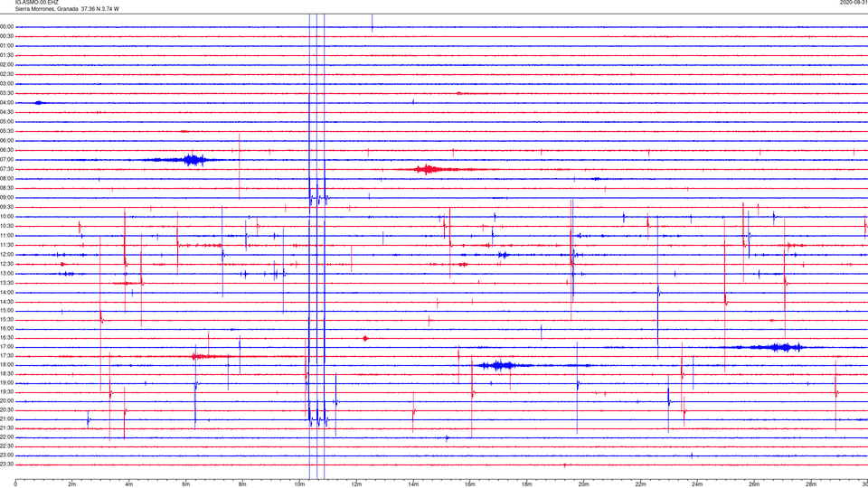Pick the 23:00 time label
The height and width of the screenshot is (488, 868).
pyautogui.click(x=6, y=455)
